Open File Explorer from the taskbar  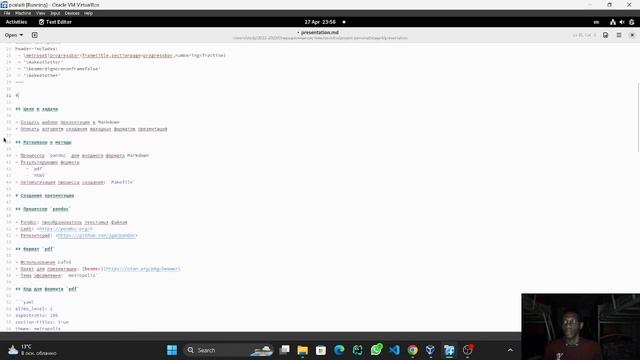(x=302, y=350)
